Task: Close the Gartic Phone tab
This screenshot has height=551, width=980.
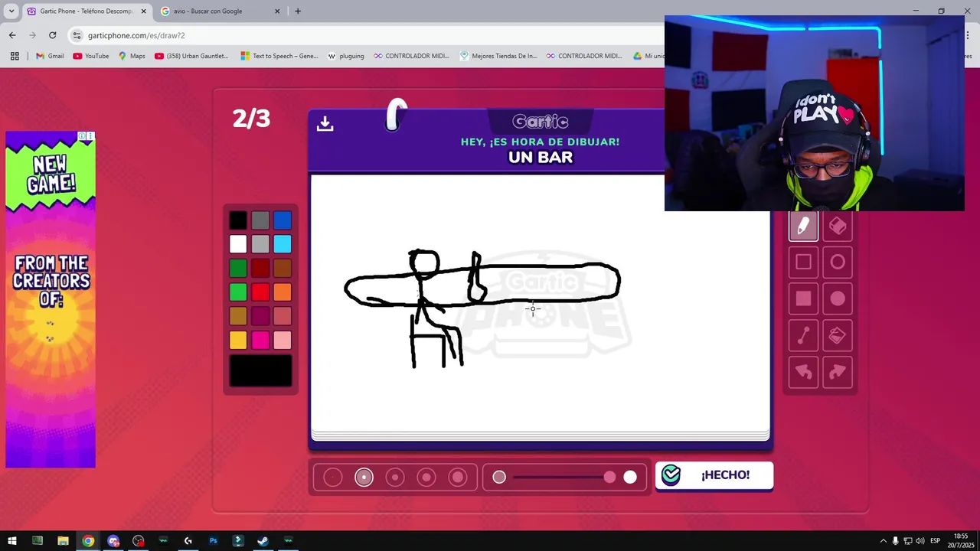Action: [x=143, y=11]
